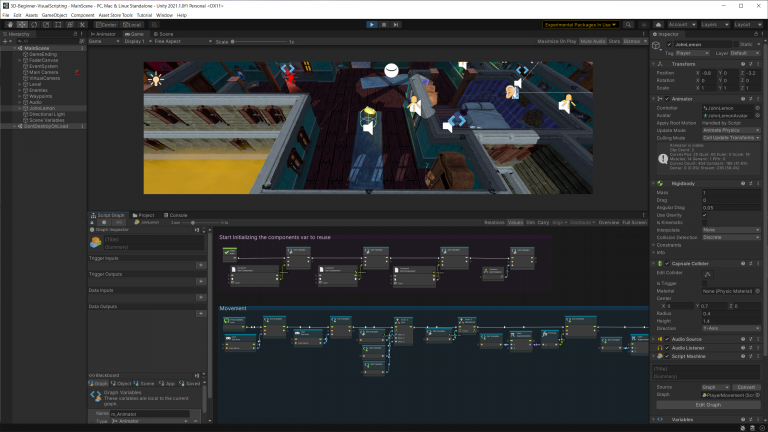Select the Move tool in the toolbar
768x432 pixels.
tap(22, 24)
